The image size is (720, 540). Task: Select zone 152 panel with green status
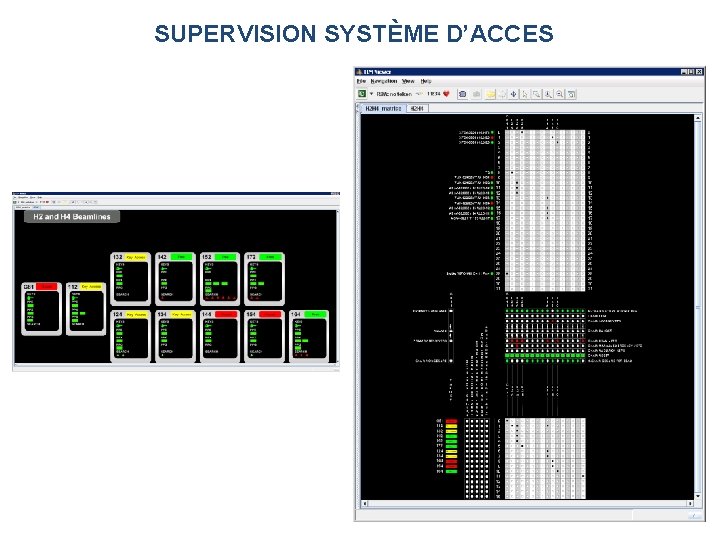point(220,279)
